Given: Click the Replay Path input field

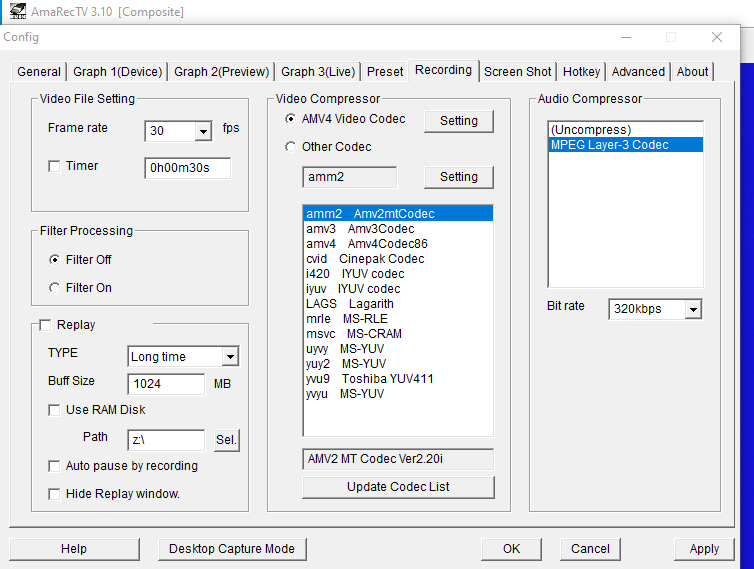Looking at the screenshot, I should point(166,440).
